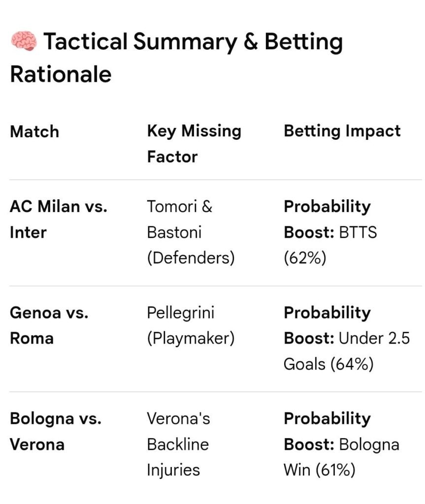
Task: Click the Pellegrini (Playmaker) cell
Action: tap(191, 325)
